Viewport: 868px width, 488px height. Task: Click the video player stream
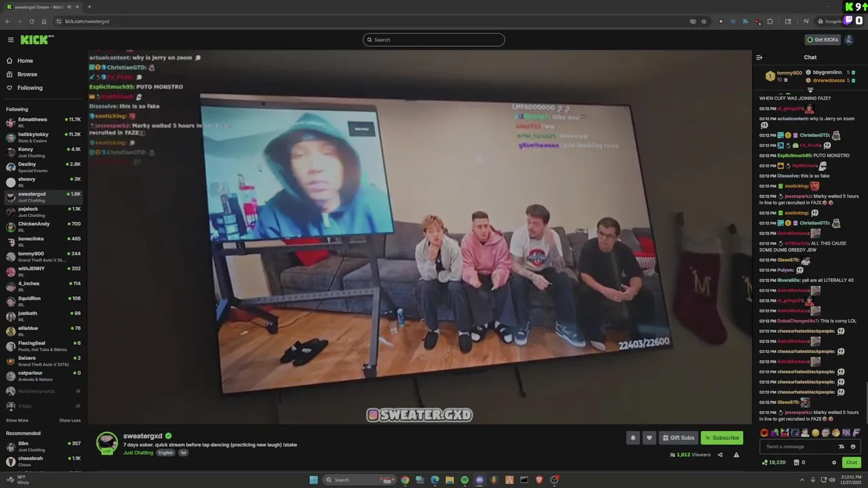pos(420,237)
